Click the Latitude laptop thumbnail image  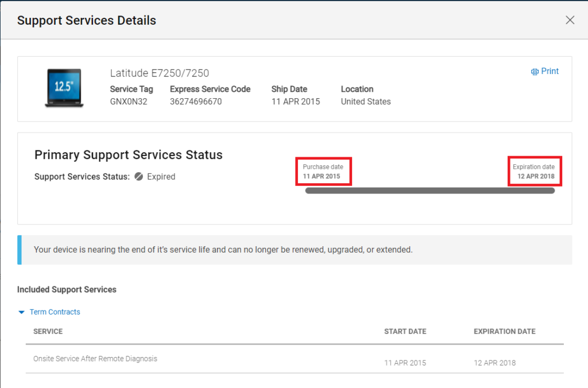[63, 88]
